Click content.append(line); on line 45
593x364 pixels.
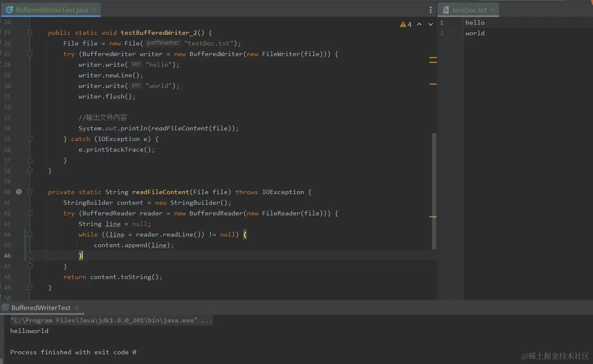coord(134,245)
